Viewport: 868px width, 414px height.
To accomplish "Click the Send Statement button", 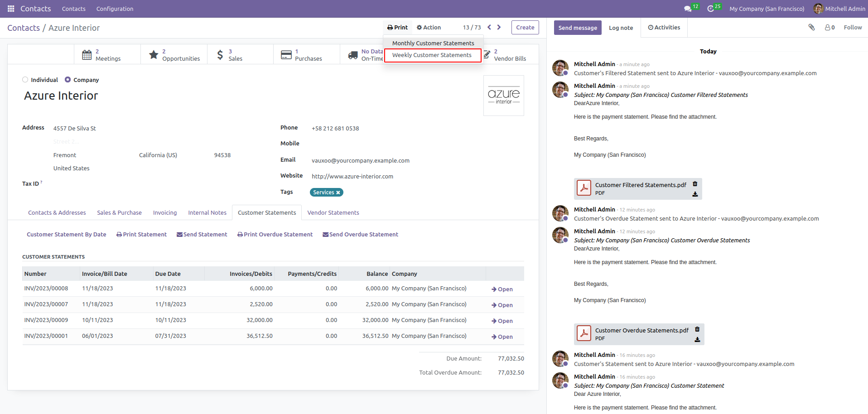I will coord(202,234).
